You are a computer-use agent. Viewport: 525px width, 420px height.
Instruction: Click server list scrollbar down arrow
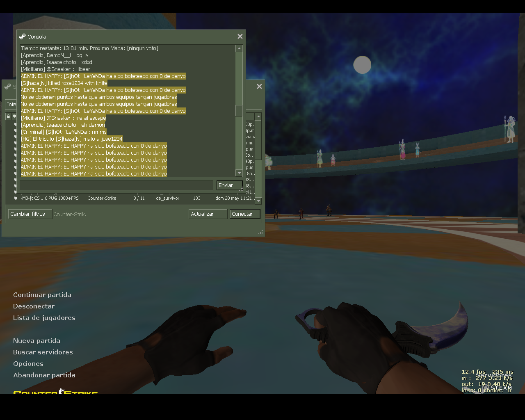258,201
